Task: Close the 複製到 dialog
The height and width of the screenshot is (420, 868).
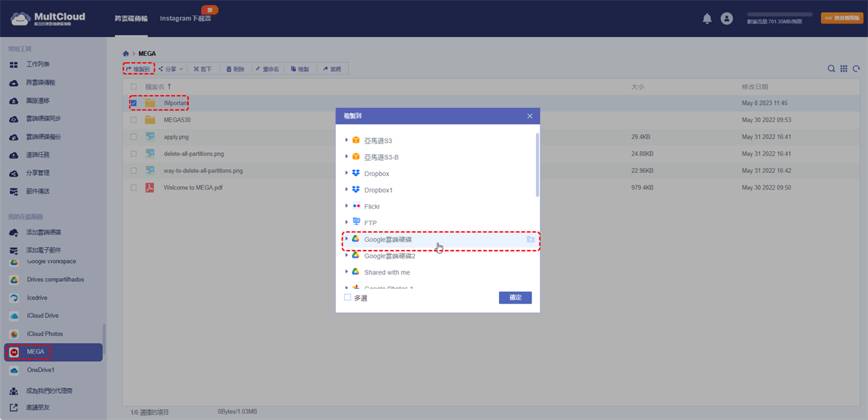Action: pos(529,116)
